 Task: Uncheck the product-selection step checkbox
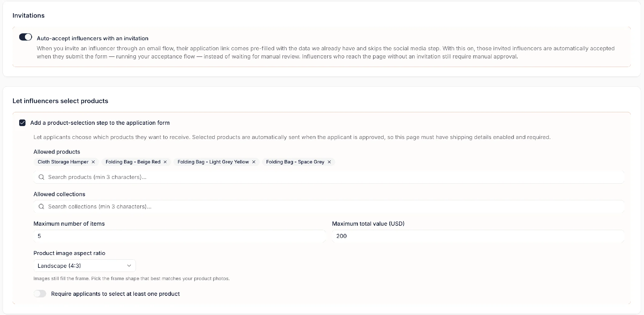[22, 123]
